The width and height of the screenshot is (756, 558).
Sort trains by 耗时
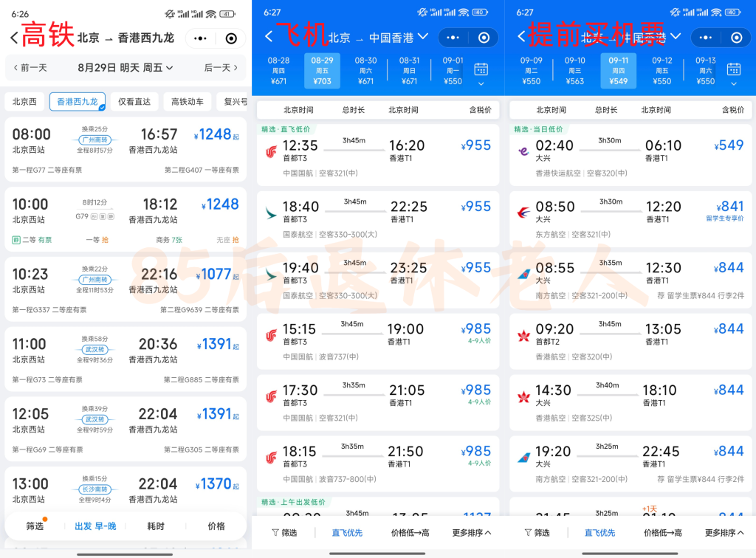156,526
